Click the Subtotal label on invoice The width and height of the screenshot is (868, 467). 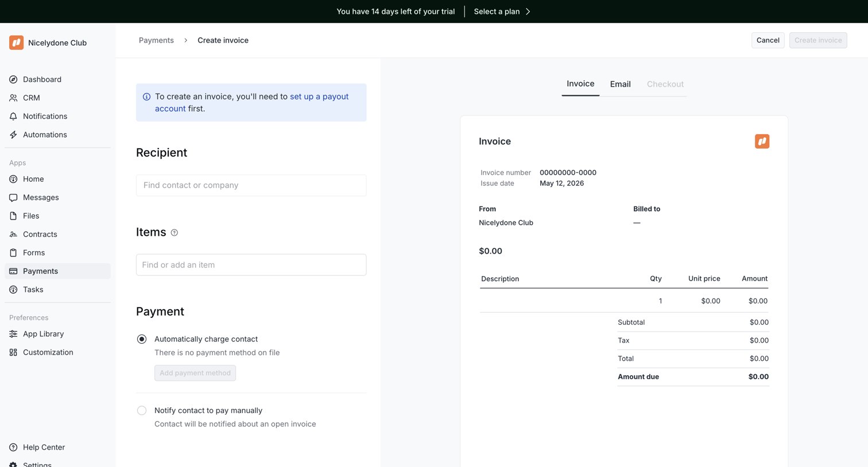[631, 322]
